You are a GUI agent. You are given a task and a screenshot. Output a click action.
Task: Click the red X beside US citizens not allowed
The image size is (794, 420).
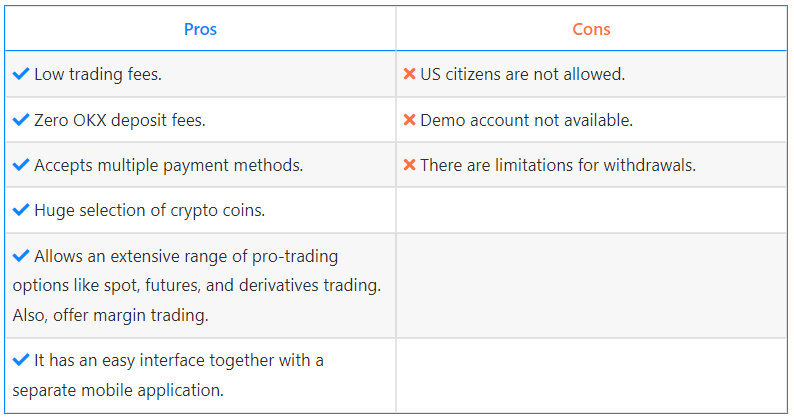(409, 74)
